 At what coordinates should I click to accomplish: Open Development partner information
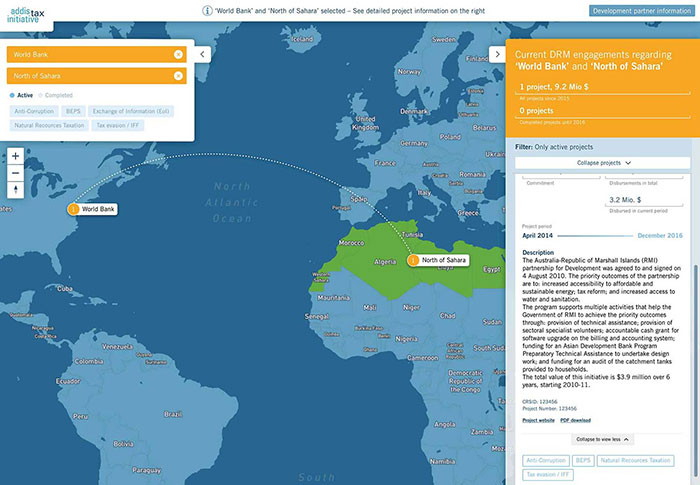point(642,11)
